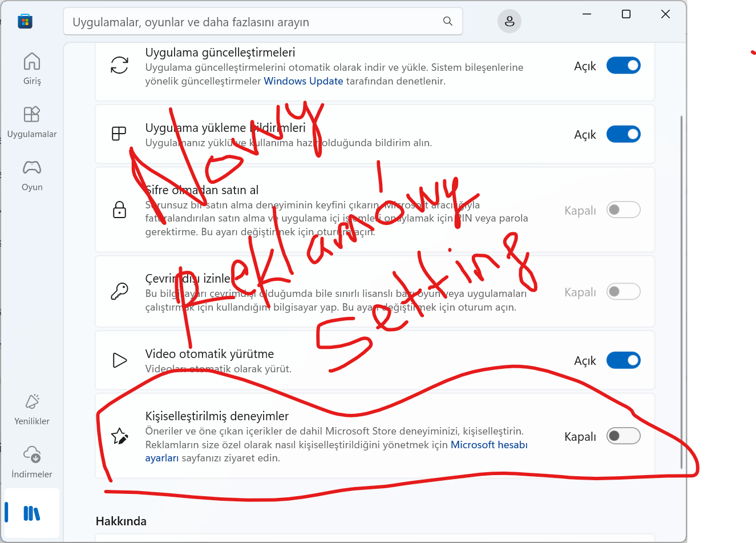Open the Windows Update link
Screen dimensions: 756x543
(x=304, y=81)
